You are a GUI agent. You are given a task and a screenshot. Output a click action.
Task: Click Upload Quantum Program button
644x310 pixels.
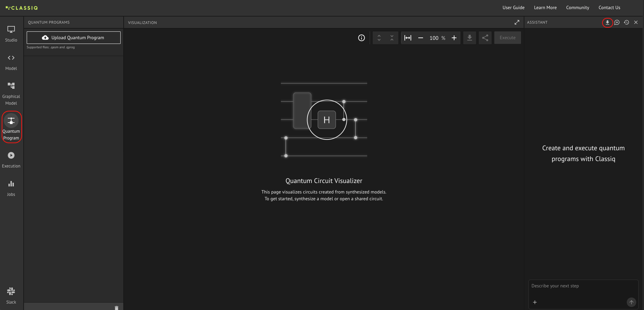coord(74,37)
